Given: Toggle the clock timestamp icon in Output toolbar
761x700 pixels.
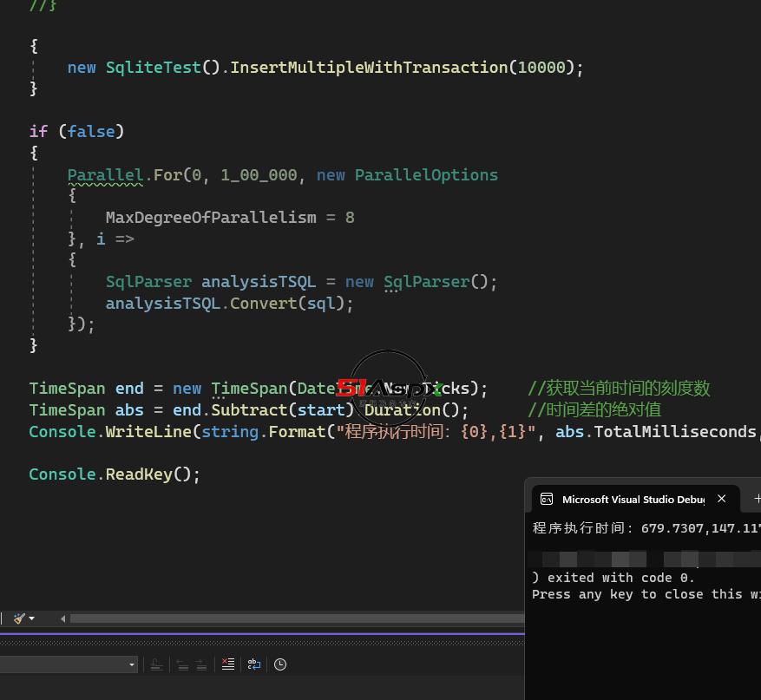Looking at the screenshot, I should [280, 664].
